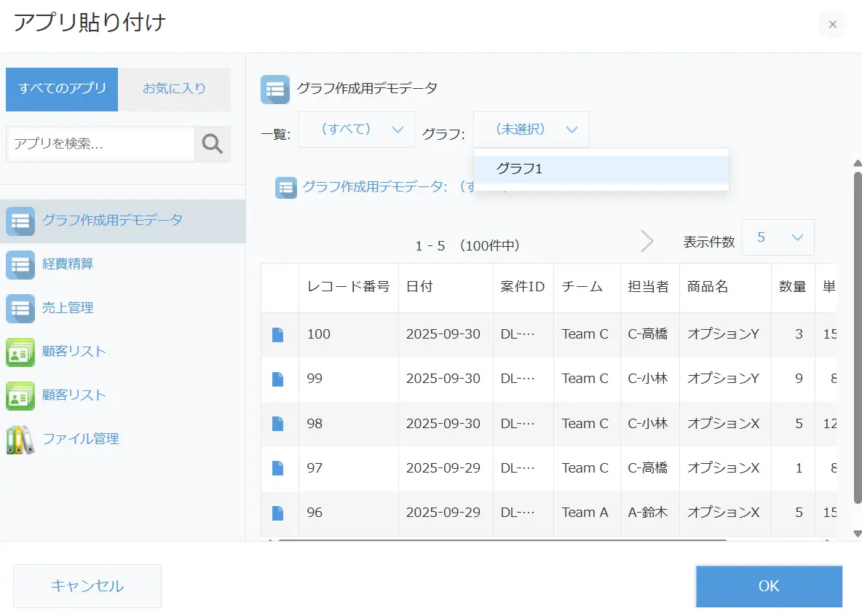Viewport: 862px width, 616px height.
Task: Collapse the グラフ (未選択) dropdown
Action: click(531, 130)
